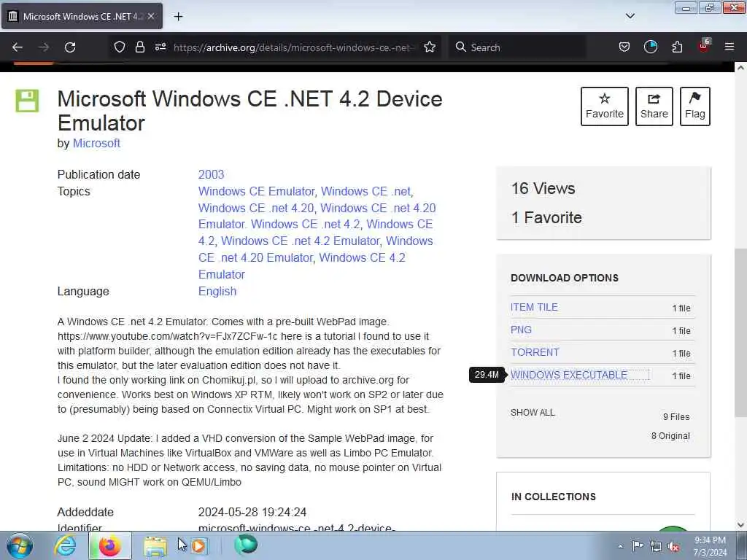
Task: Click the 2003 publication date link
Action: (211, 174)
